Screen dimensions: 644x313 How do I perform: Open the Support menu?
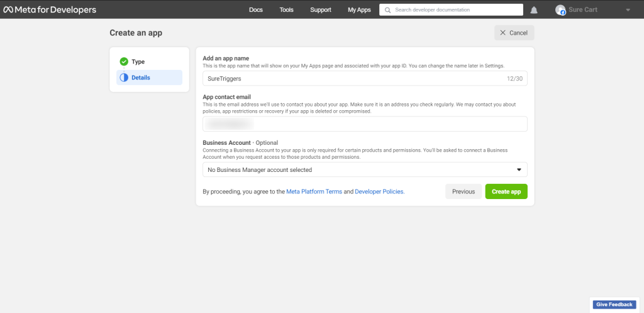coord(321,10)
